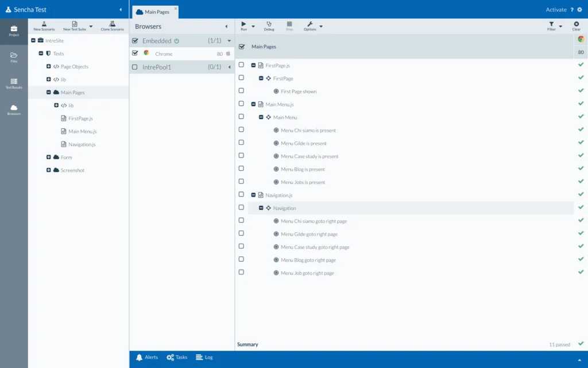Start Debug mode
This screenshot has width=588, height=368.
coord(269,26)
